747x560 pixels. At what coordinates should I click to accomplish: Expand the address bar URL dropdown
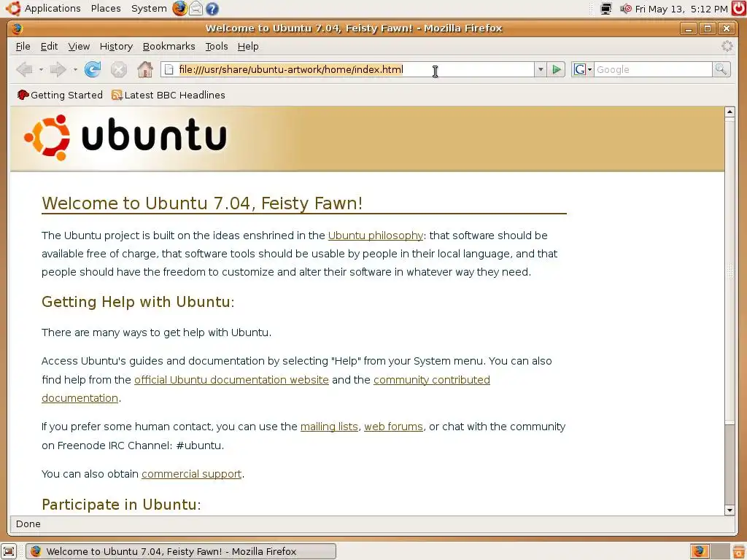click(541, 69)
